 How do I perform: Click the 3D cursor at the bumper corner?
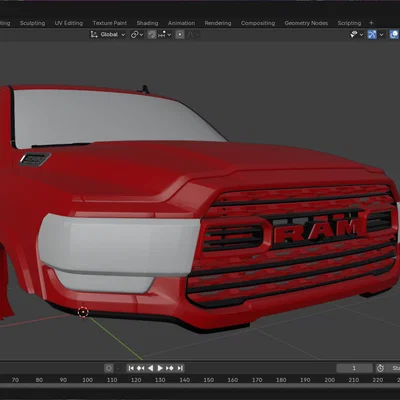83,312
